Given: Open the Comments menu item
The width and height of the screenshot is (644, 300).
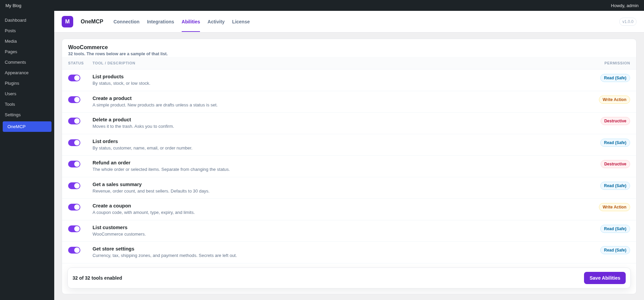Looking at the screenshot, I should pyautogui.click(x=27, y=62).
